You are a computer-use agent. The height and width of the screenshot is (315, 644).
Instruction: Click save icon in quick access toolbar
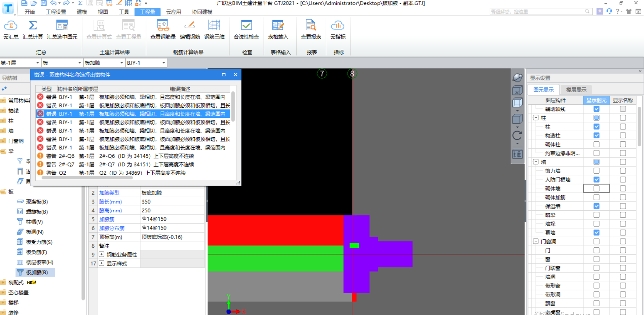(x=44, y=3)
